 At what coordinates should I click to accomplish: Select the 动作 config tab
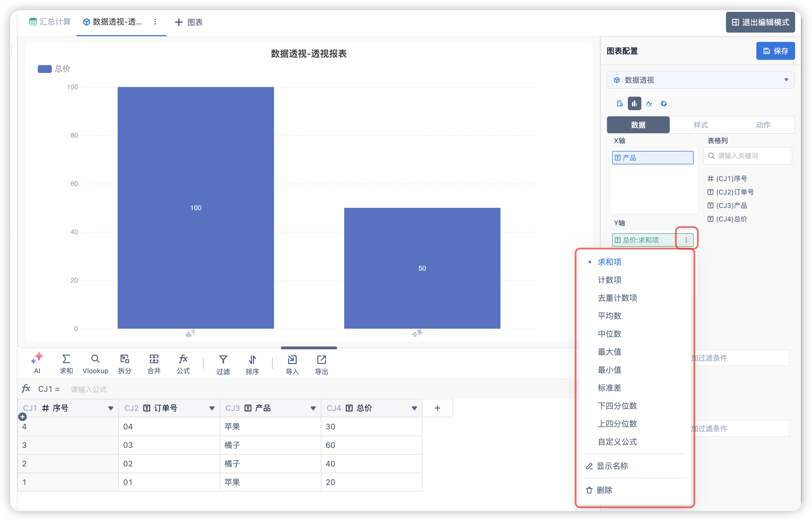click(x=763, y=125)
